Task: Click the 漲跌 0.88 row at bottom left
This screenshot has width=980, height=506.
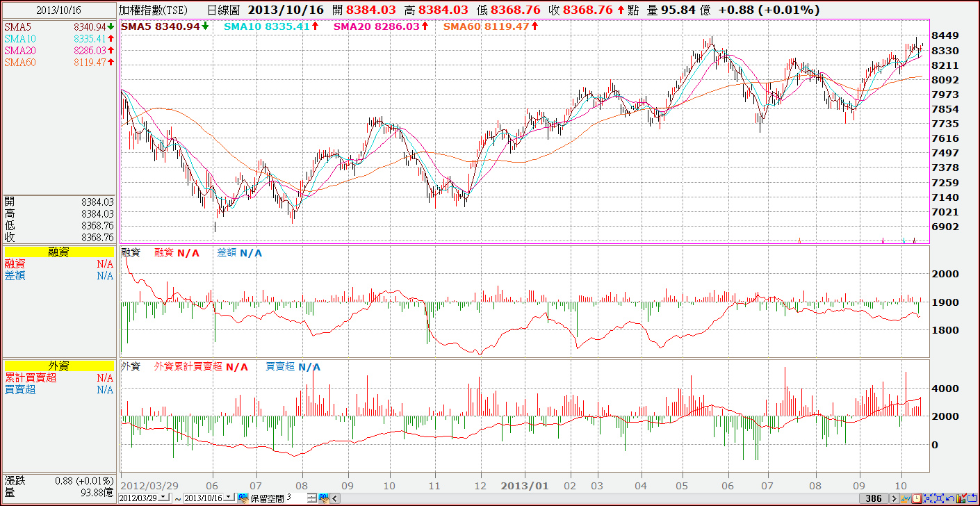Action: [x=58, y=480]
